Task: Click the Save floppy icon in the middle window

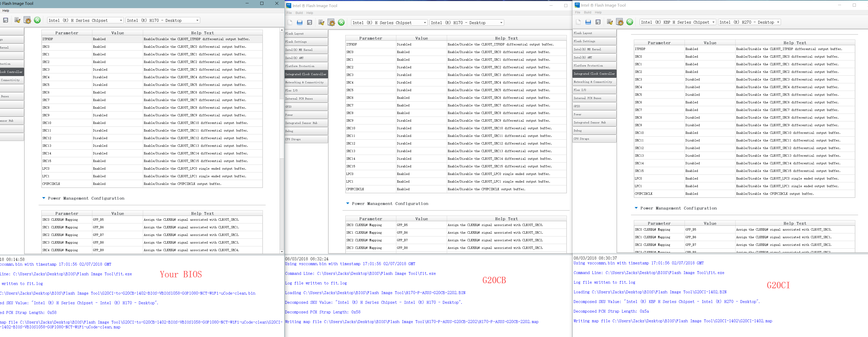Action: 309,23
